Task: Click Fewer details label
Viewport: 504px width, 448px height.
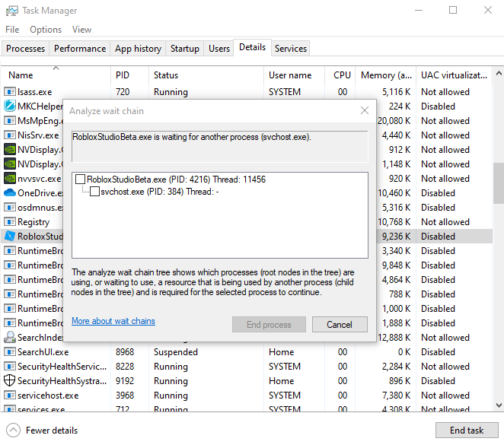Action: (52, 431)
